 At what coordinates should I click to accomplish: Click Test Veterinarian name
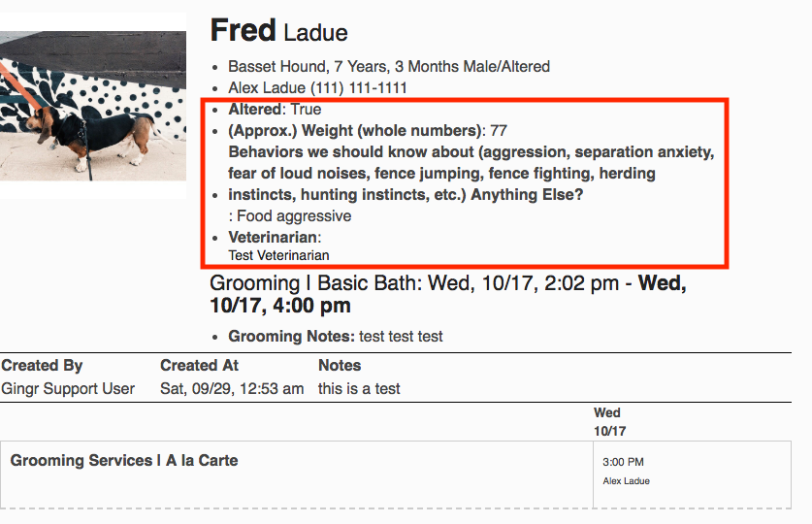click(x=278, y=255)
